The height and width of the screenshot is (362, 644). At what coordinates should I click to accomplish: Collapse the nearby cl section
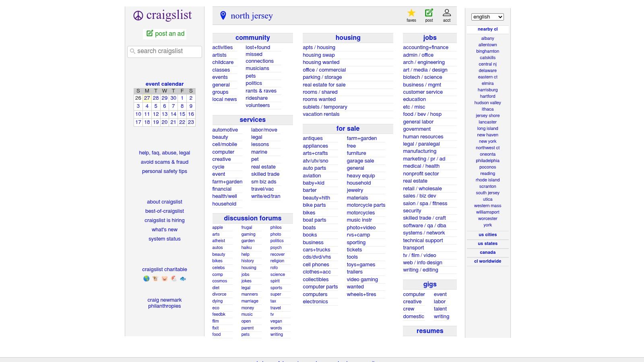pos(487,29)
